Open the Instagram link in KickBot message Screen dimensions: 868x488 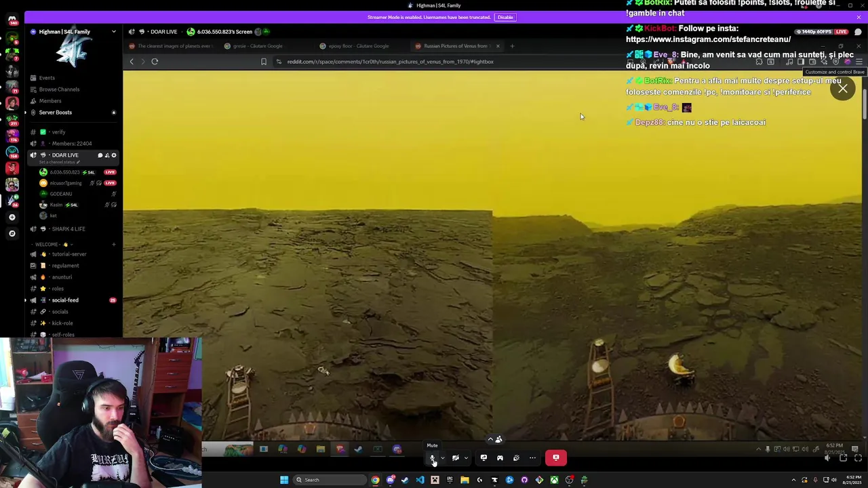tap(708, 39)
